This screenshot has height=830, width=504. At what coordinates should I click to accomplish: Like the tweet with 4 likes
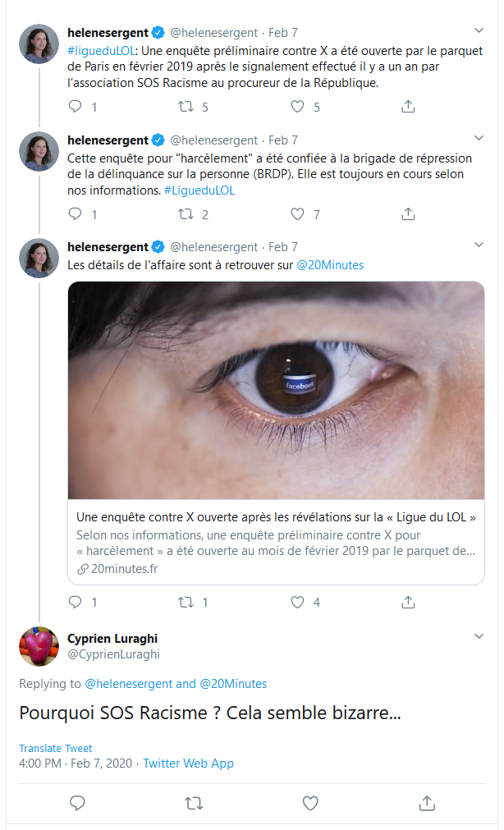click(x=297, y=602)
